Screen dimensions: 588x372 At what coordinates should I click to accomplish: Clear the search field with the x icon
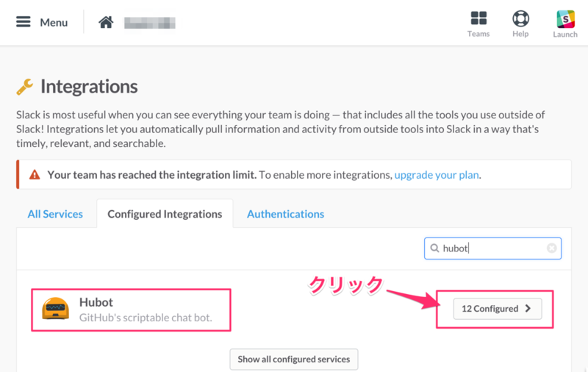tap(551, 248)
